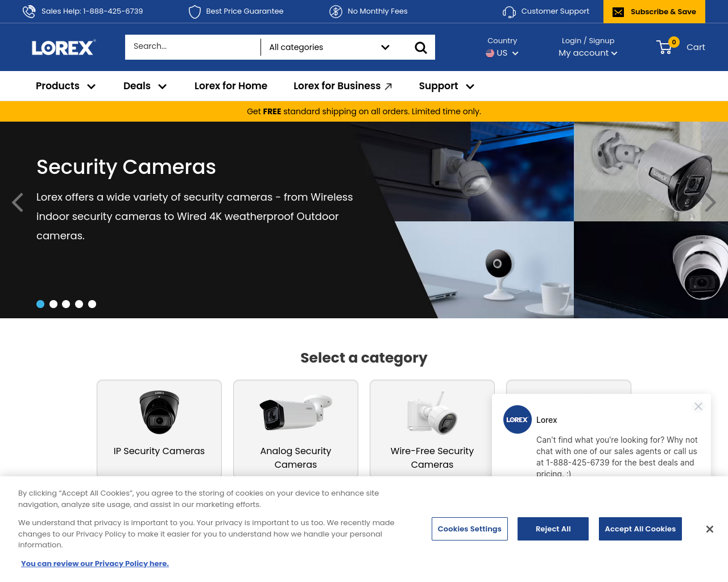Expand the My account menu
Viewport: 728px width, 582px height.
point(588,53)
